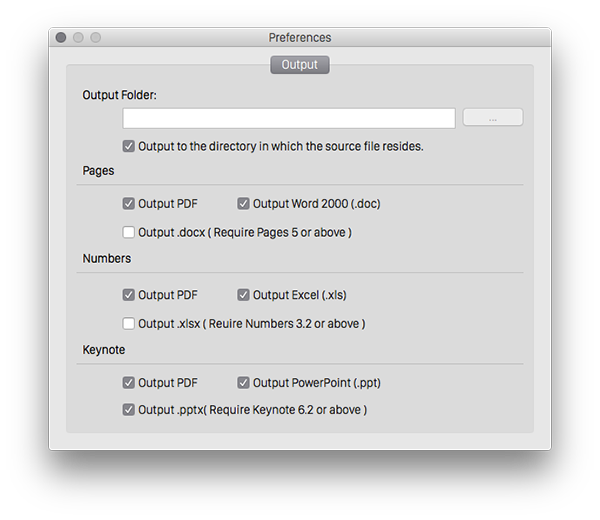Open the folder browse button with ellipsis
Image resolution: width=600 pixels, height=520 pixels.
[x=493, y=117]
